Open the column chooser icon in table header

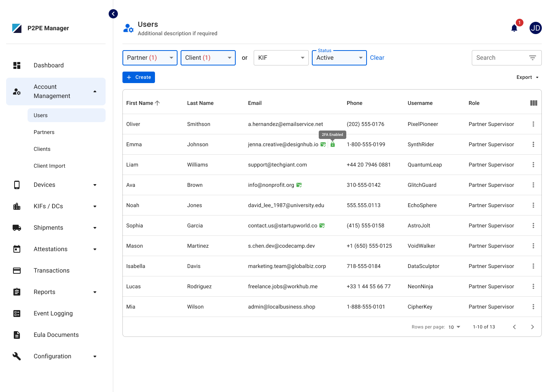point(534,103)
